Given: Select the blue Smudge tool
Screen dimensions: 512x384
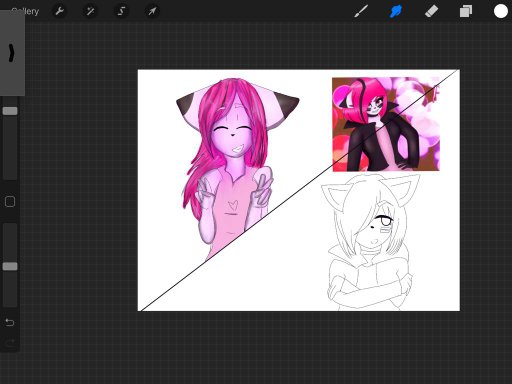Looking at the screenshot, I should pos(396,11).
